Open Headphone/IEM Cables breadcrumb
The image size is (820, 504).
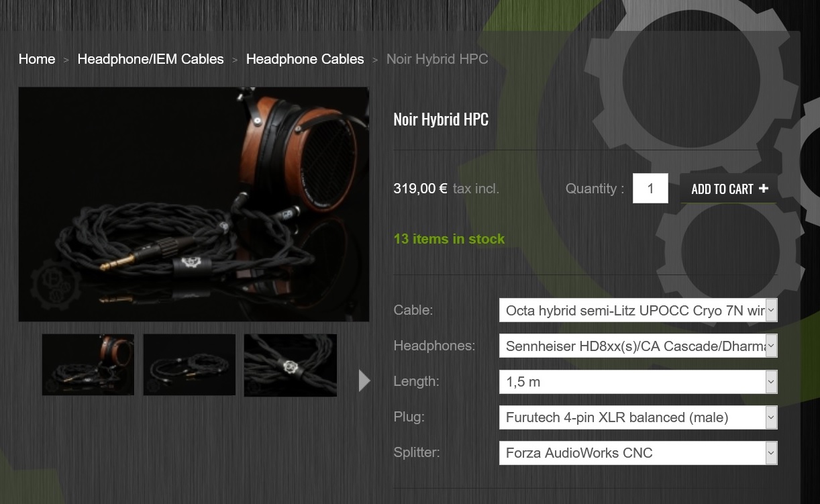click(x=150, y=59)
